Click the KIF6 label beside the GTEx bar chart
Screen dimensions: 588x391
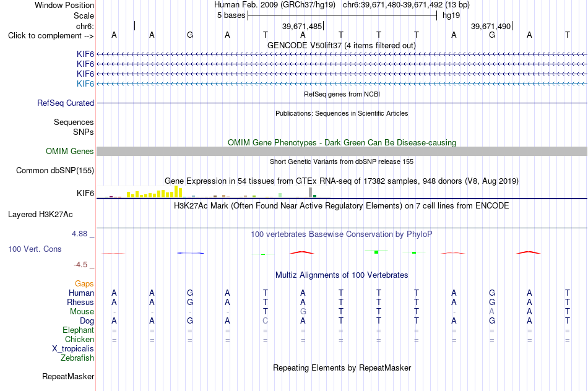pyautogui.click(x=85, y=193)
